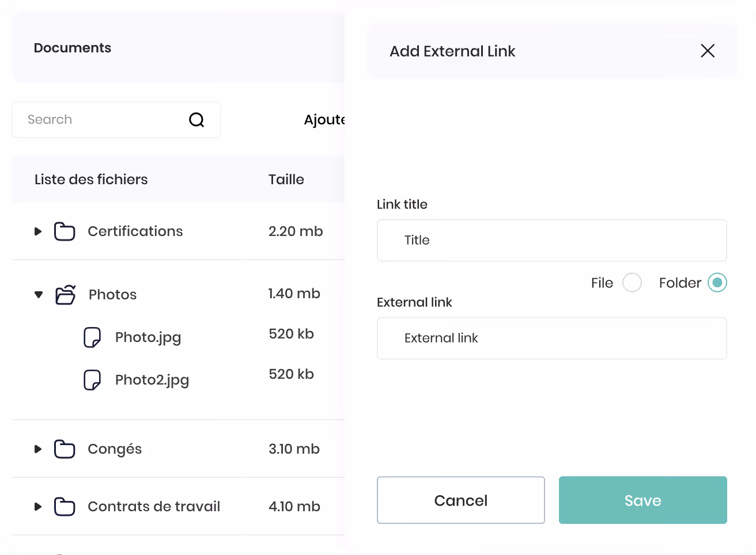The width and height of the screenshot is (756, 555).
Task: Click the Cancel button
Action: tap(461, 500)
